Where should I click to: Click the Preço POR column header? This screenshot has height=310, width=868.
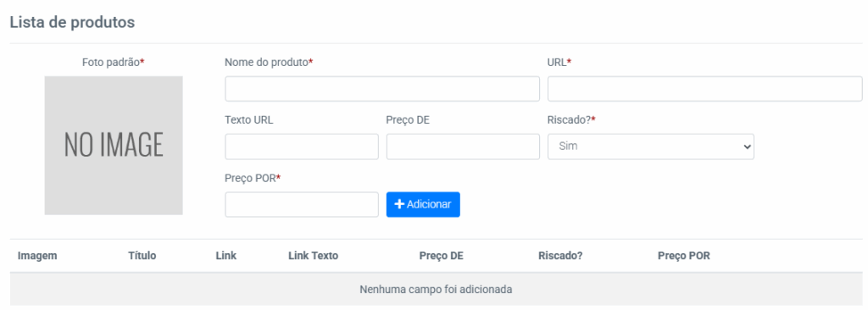(684, 256)
